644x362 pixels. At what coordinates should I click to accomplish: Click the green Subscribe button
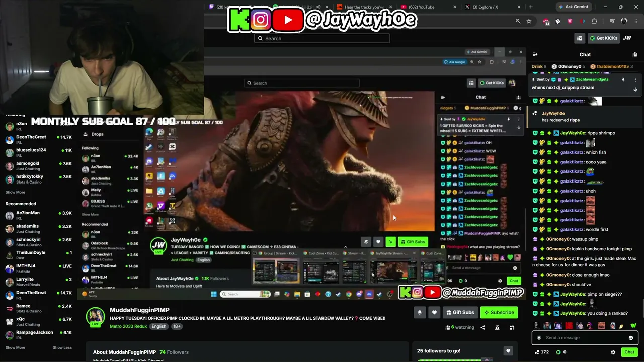click(499, 312)
